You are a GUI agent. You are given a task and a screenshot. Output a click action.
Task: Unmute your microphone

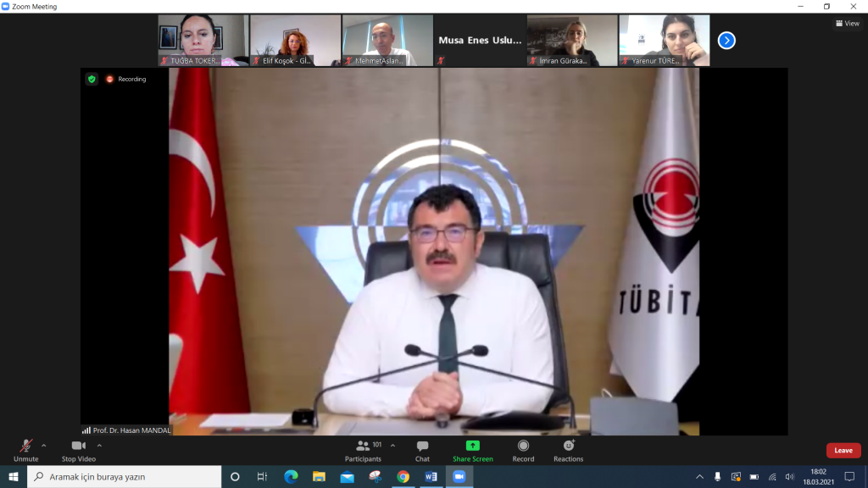(x=25, y=450)
